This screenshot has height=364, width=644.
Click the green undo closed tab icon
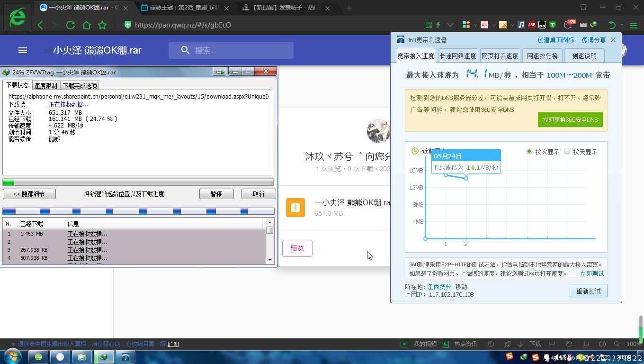612,25
